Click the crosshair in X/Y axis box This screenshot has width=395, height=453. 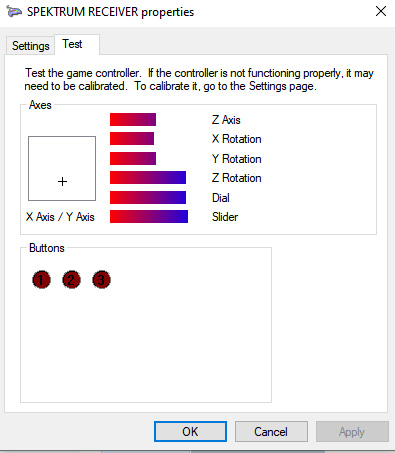62,182
